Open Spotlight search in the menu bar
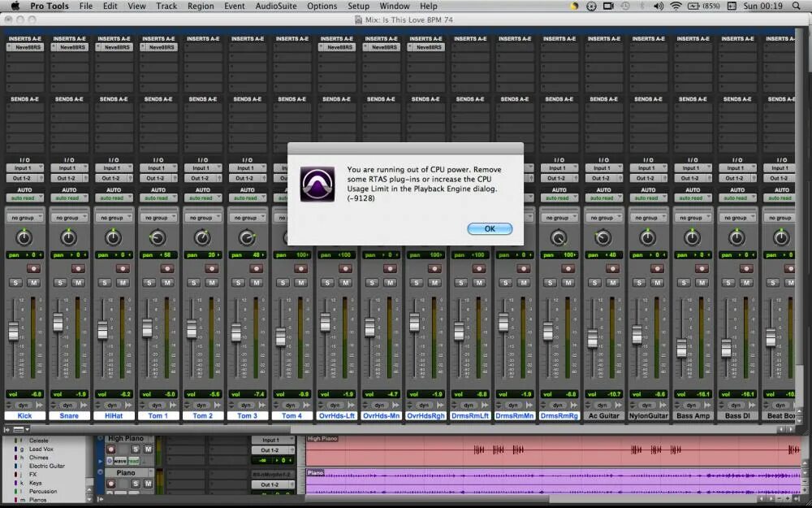 pos(796,7)
